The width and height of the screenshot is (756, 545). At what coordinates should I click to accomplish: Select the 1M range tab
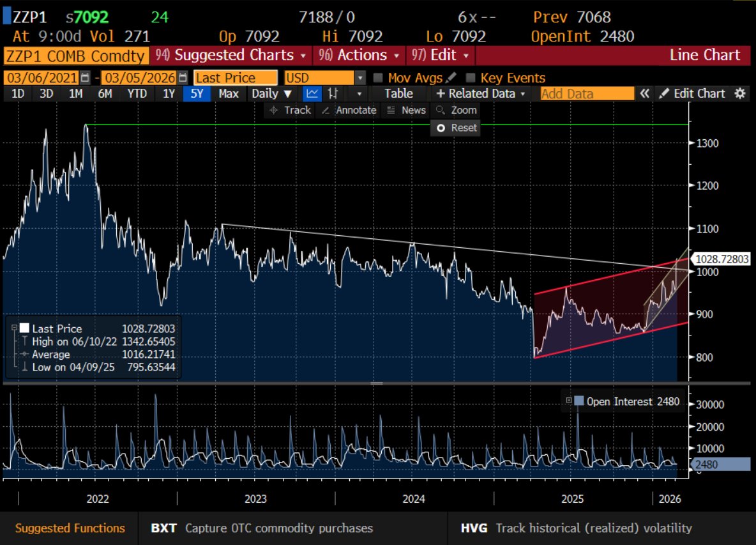[76, 93]
